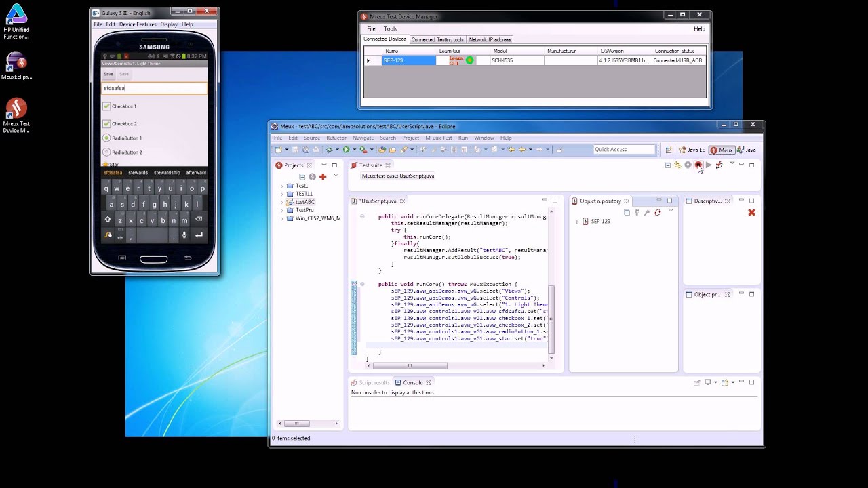The height and width of the screenshot is (488, 868).
Task: Expand the Test1 project tree node
Action: tap(281, 186)
